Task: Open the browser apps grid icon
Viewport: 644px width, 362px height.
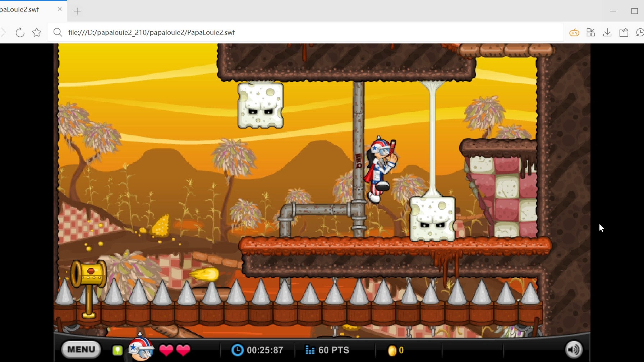Action: (591, 33)
